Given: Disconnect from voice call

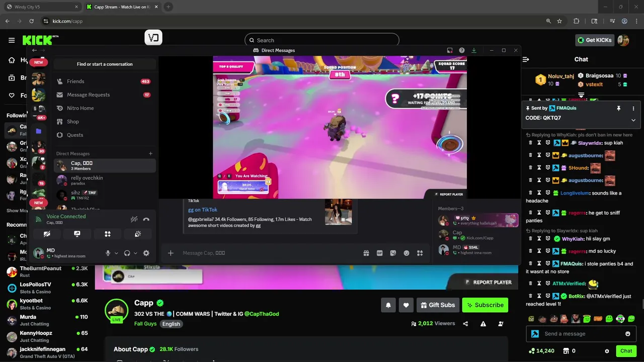Looking at the screenshot, I should [146, 219].
